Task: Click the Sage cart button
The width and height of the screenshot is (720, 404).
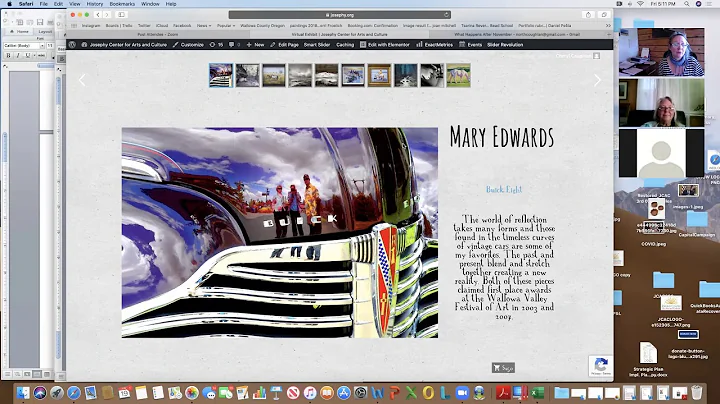Action: pos(503,368)
